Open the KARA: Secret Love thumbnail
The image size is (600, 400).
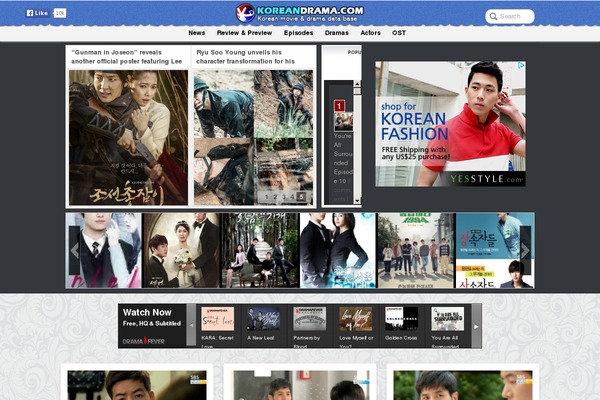217,318
